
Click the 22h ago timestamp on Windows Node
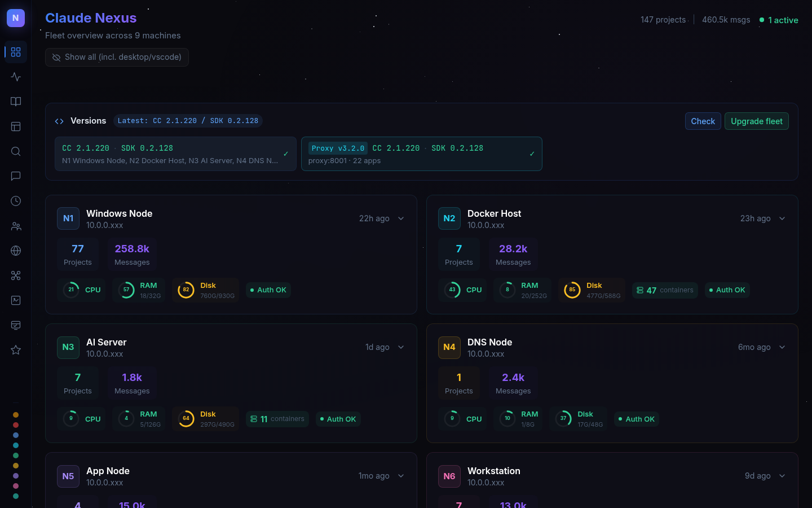374,218
